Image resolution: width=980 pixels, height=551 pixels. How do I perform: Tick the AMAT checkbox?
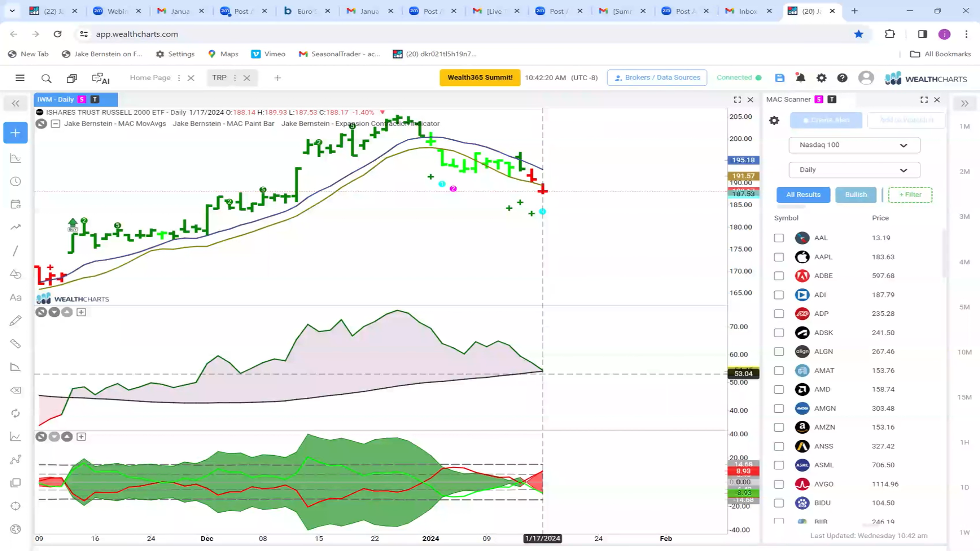point(779,371)
